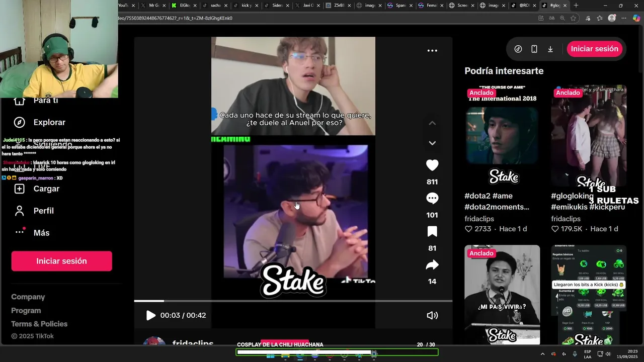This screenshot has width=644, height=362.
Task: Click the download desktop app icon
Action: pyautogui.click(x=550, y=49)
